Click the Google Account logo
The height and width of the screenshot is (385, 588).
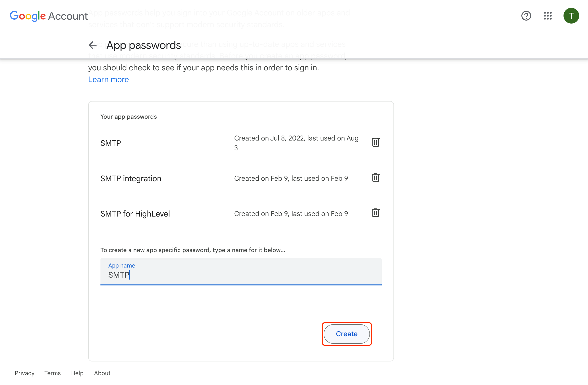[x=49, y=16]
